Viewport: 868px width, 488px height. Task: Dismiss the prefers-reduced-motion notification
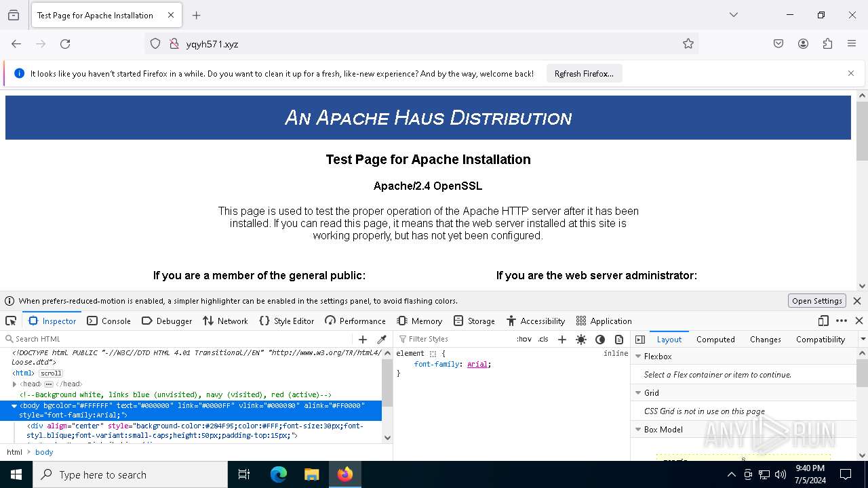click(x=857, y=301)
